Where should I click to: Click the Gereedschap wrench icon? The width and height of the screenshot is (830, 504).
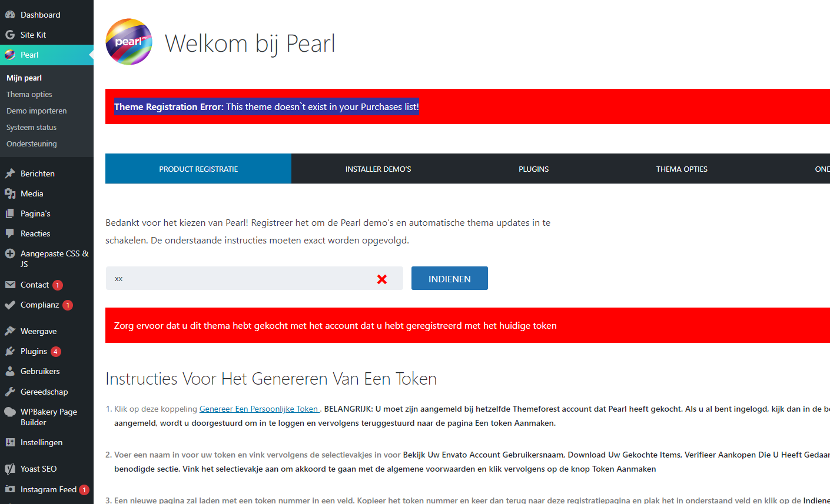click(10, 392)
